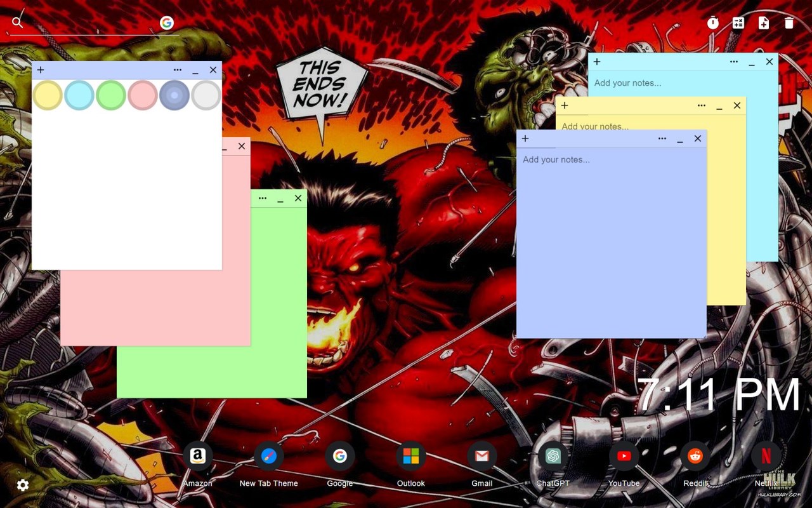Pick the yellow color for the white note
This screenshot has height=508, width=812.
pos(48,95)
